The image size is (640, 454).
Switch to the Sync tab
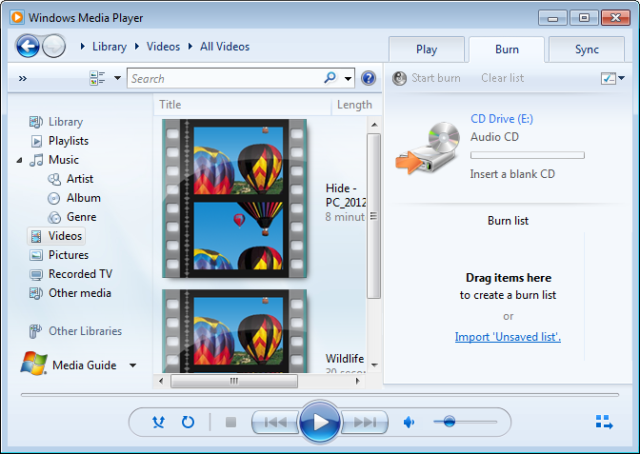(587, 49)
